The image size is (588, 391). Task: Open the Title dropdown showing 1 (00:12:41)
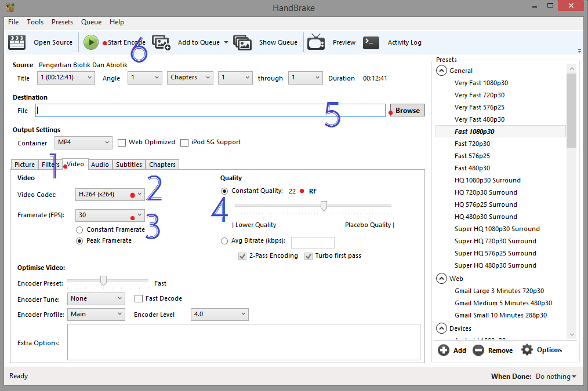66,78
